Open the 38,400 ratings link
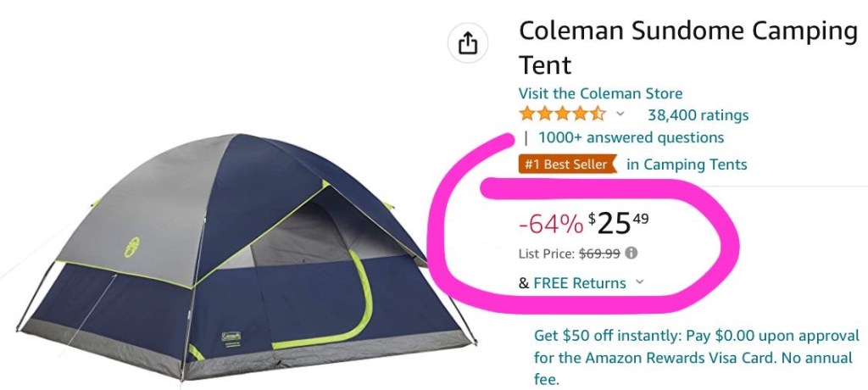The height and width of the screenshot is (390, 868). (698, 114)
